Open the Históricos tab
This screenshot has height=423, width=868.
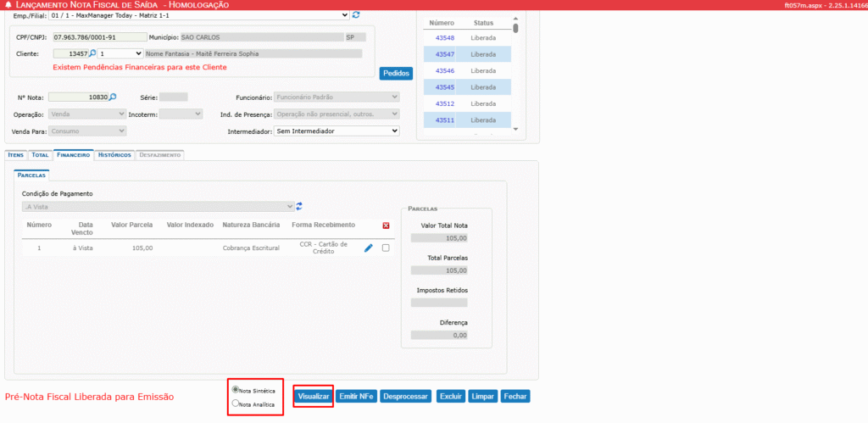click(x=114, y=155)
